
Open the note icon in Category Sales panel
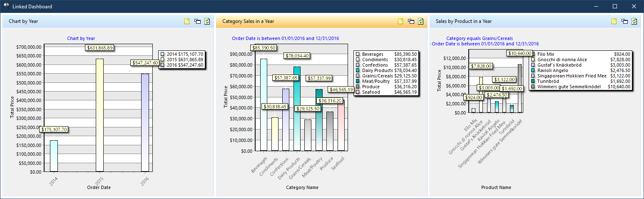click(400, 21)
